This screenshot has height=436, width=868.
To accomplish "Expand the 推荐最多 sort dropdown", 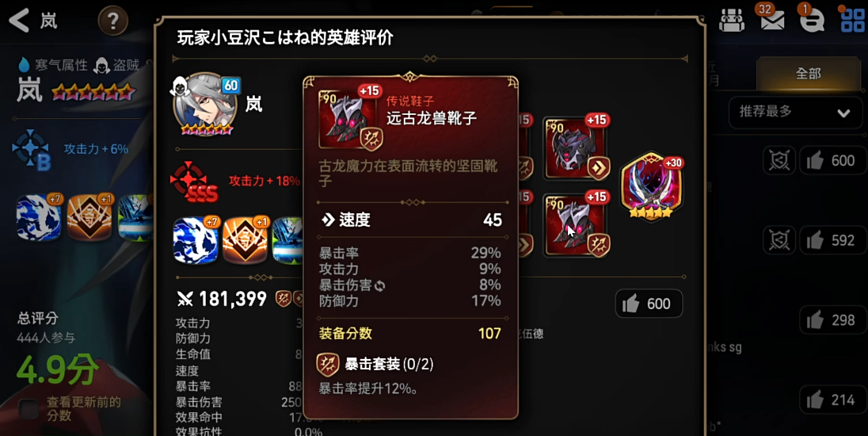I will [x=794, y=112].
